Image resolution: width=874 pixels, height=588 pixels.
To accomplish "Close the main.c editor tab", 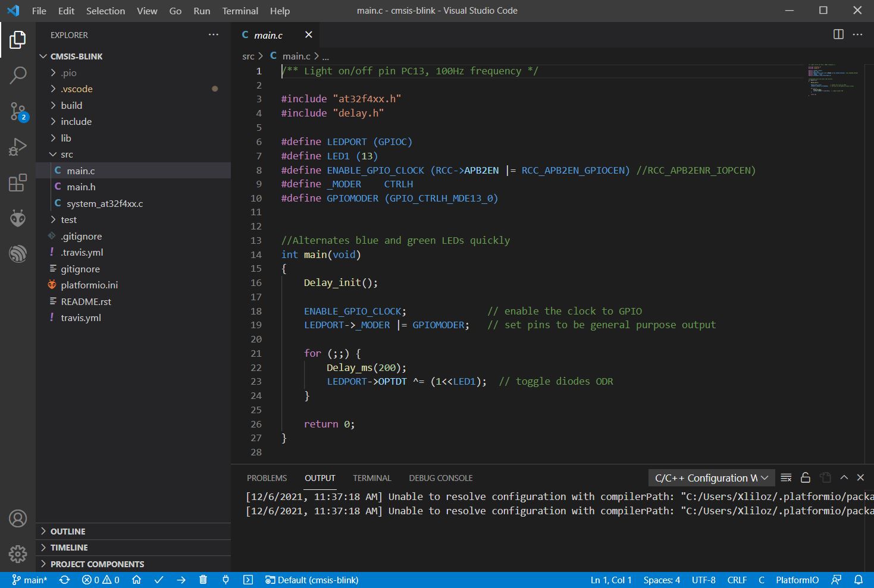I will pyautogui.click(x=308, y=35).
